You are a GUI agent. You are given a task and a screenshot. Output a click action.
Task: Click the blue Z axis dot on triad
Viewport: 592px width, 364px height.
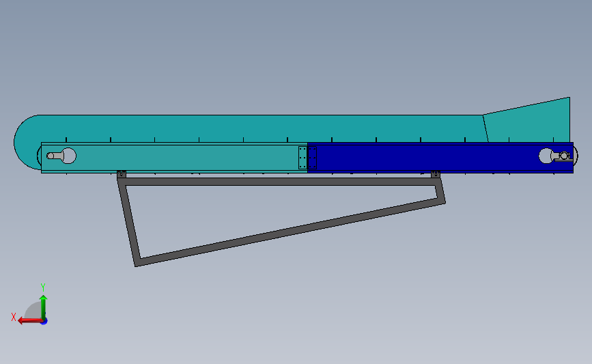[44, 322]
